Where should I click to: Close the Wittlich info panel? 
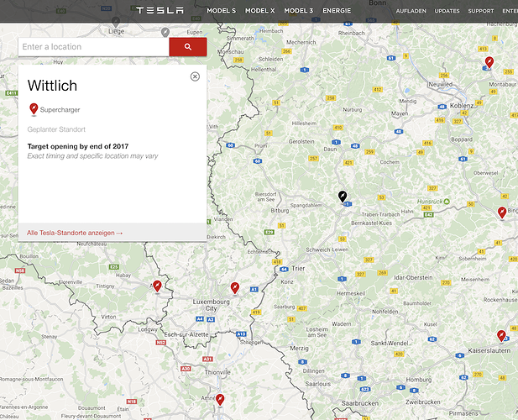click(195, 76)
